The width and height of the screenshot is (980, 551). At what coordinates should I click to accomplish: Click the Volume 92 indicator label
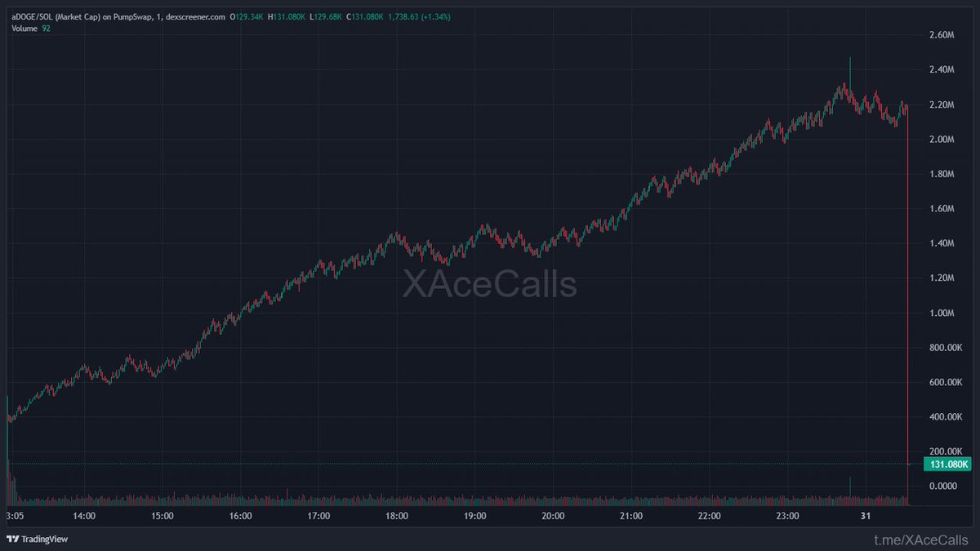click(31, 29)
